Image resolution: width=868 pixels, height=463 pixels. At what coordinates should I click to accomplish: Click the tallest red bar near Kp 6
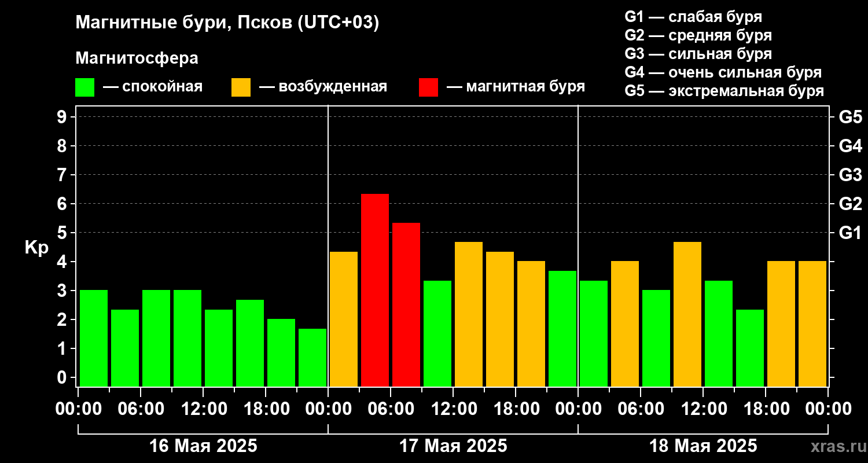375,290
